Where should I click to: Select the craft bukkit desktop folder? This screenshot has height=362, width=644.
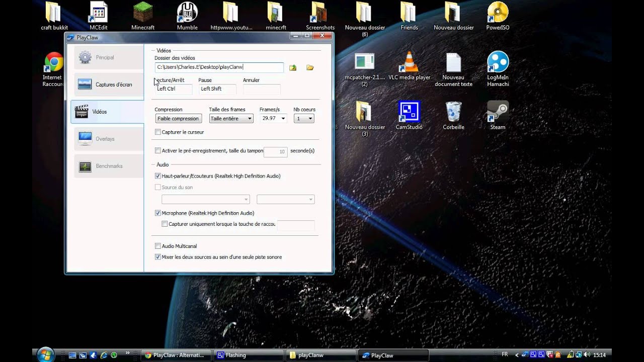[54, 17]
